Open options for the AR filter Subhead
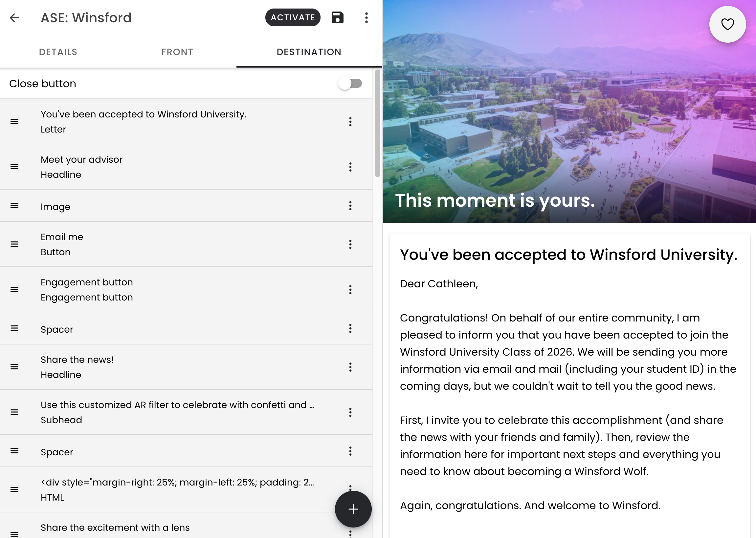The image size is (756, 538). [x=350, y=412]
